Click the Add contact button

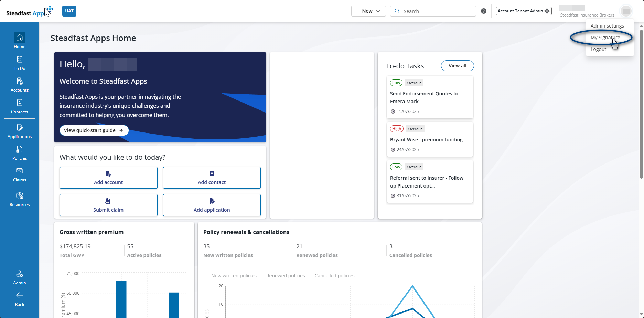click(x=212, y=178)
